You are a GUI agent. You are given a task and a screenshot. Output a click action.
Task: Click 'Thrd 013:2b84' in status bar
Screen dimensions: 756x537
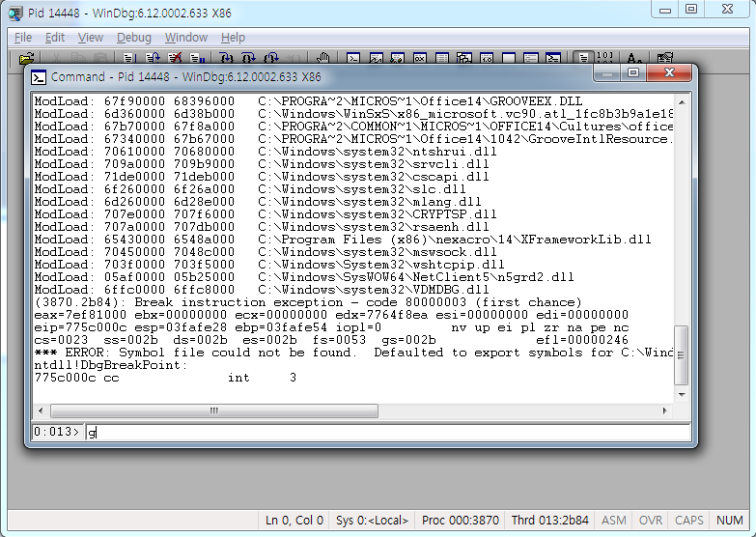click(549, 521)
